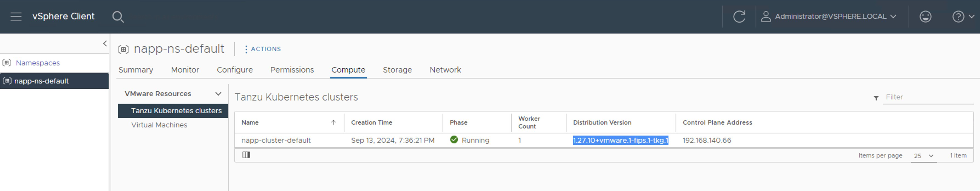The width and height of the screenshot is (980, 191).
Task: Click the column chooser icon below table
Action: [246, 155]
